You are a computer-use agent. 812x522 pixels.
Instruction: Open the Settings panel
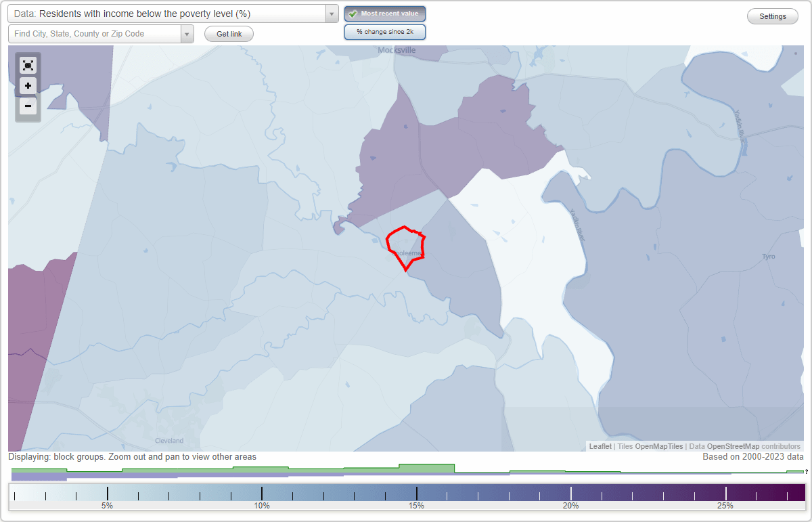point(772,16)
